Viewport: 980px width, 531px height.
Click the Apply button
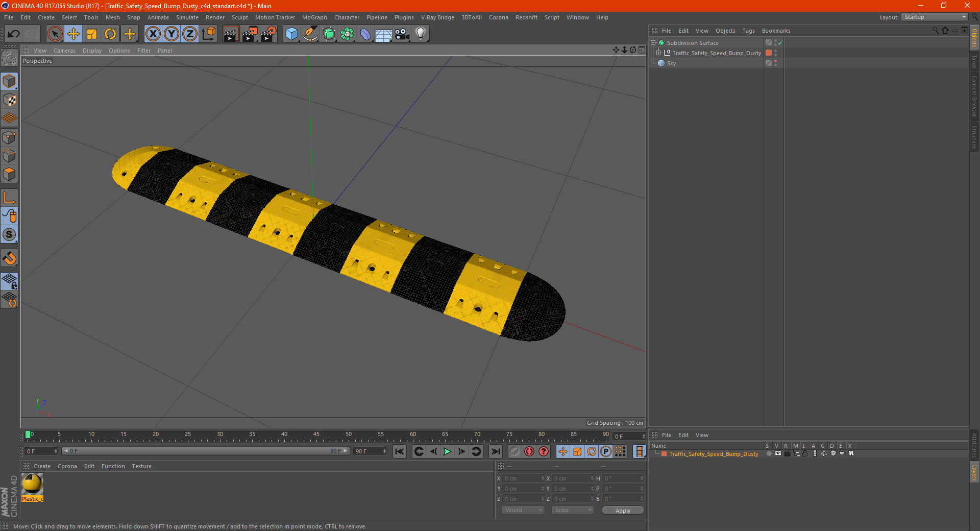coord(623,511)
